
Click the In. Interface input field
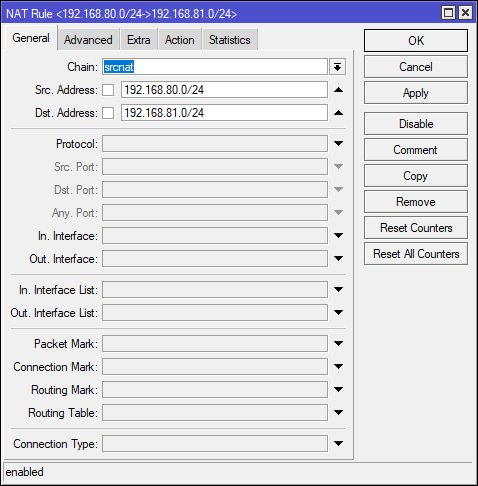[215, 236]
